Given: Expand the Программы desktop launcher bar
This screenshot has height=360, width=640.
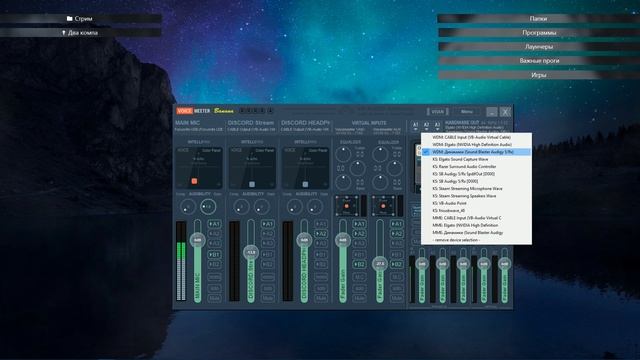Looking at the screenshot, I should pyautogui.click(x=539, y=33).
